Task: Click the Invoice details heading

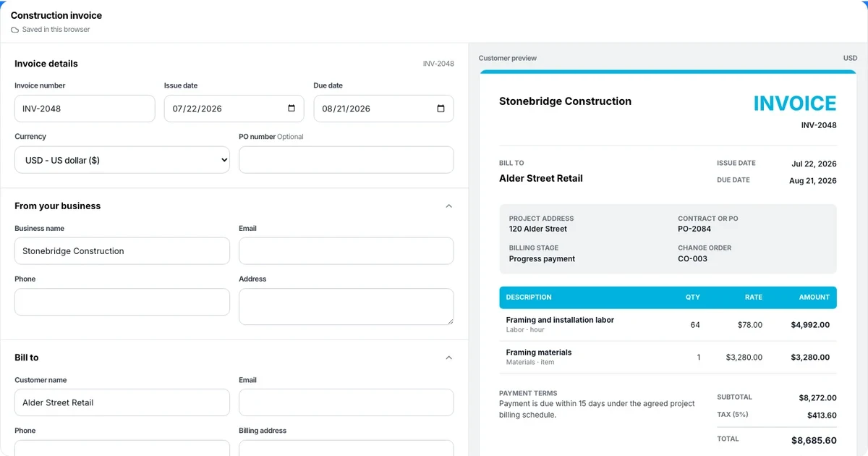Action: (46, 64)
